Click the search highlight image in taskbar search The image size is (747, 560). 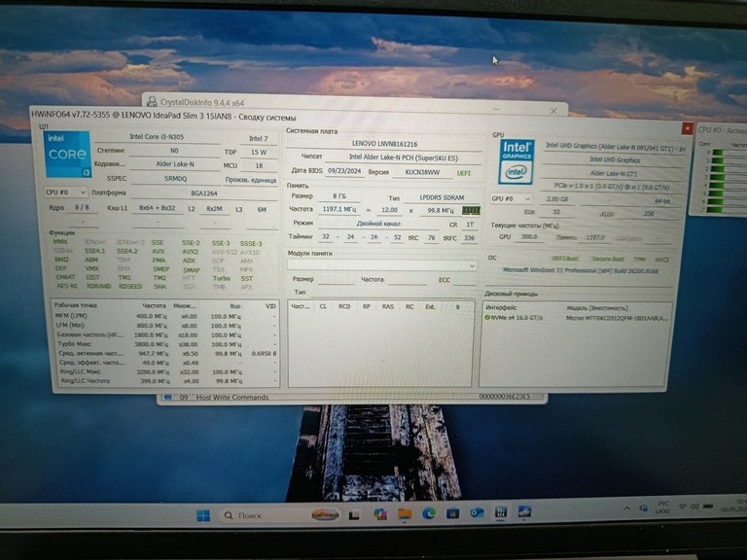[x=326, y=514]
